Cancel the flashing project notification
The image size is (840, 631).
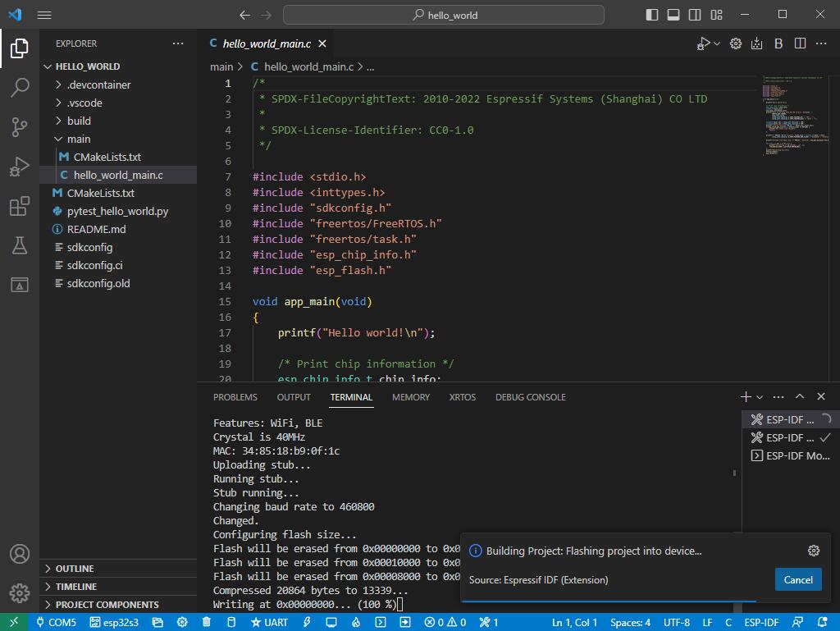pos(797,579)
